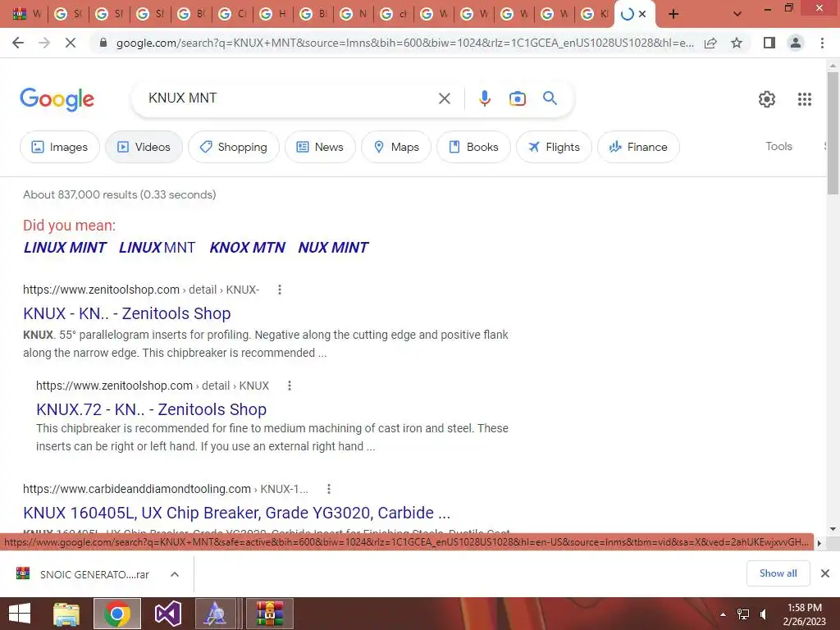Expand SNOIC GENERATO download options
This screenshot has width=840, height=630.
click(175, 574)
